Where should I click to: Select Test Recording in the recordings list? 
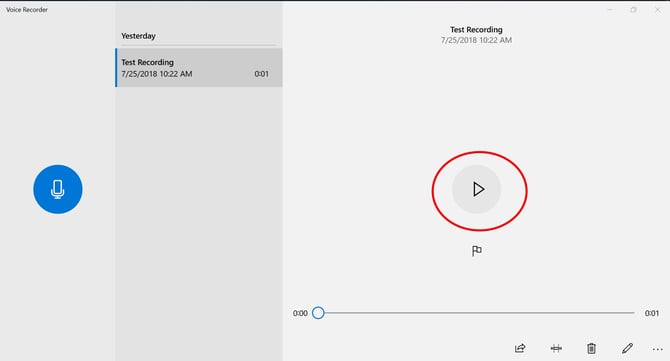coord(199,68)
